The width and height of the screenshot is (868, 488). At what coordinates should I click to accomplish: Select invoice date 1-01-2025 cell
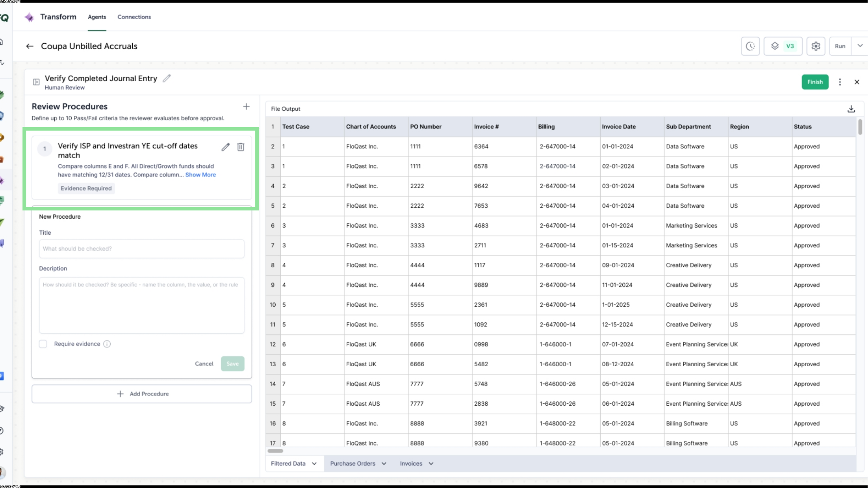point(632,305)
